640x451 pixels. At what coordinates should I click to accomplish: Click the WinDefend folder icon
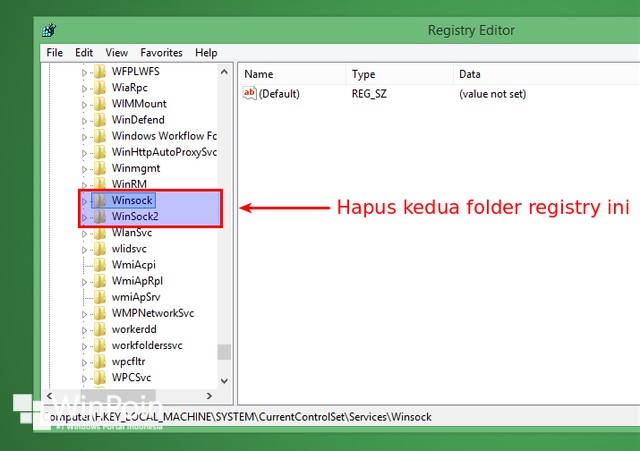(x=100, y=120)
